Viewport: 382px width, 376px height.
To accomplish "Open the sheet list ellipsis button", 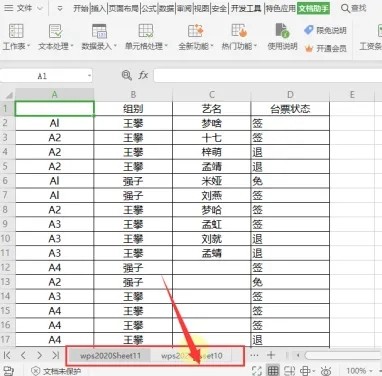I will (x=254, y=355).
